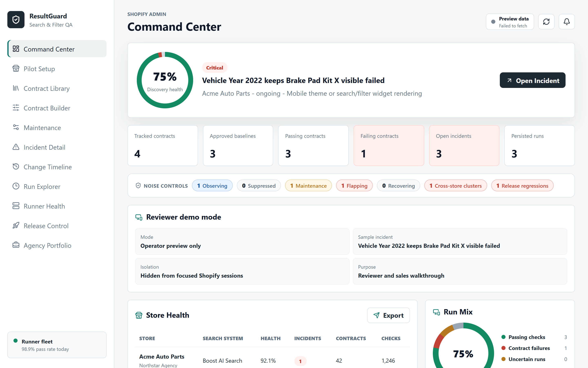Click the Boost AI Search cell
This screenshot has height=368, width=588.
222,361
